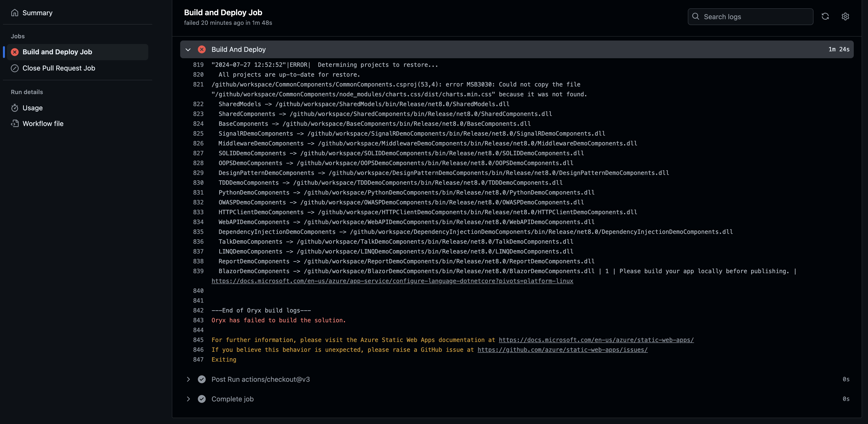
Task: Toggle visibility of Summary panel
Action: pos(38,12)
